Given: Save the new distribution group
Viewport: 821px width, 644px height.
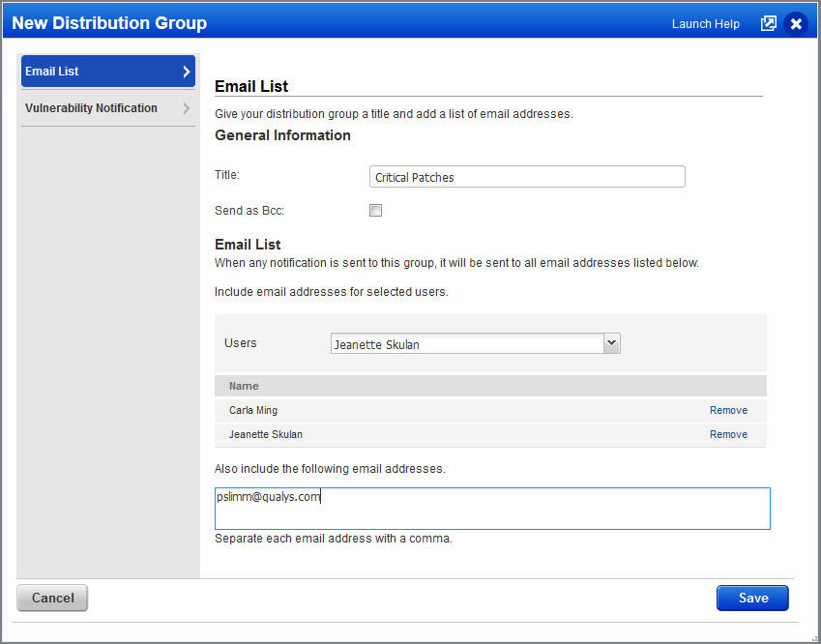Looking at the screenshot, I should coord(752,598).
